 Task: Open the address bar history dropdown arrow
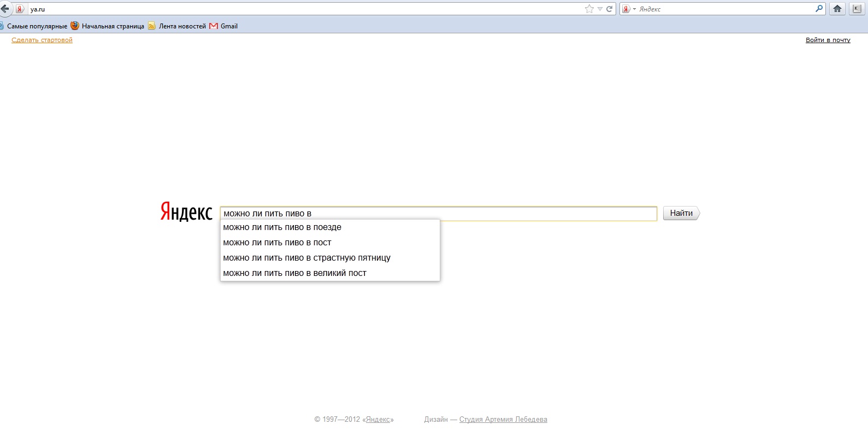click(x=600, y=9)
